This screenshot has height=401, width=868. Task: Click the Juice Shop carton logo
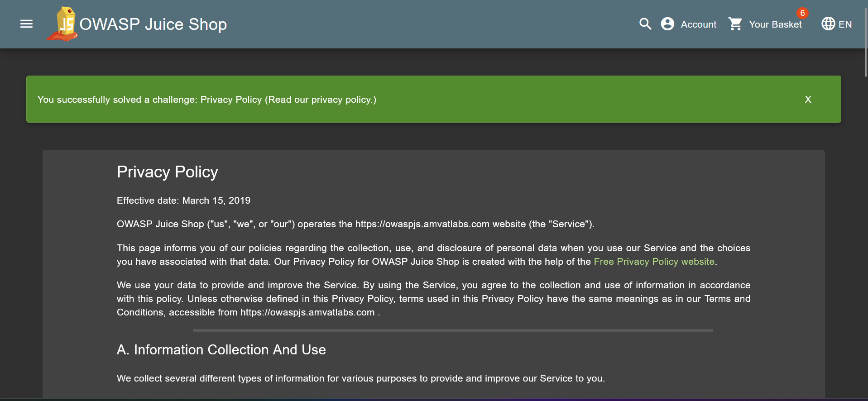point(63,24)
